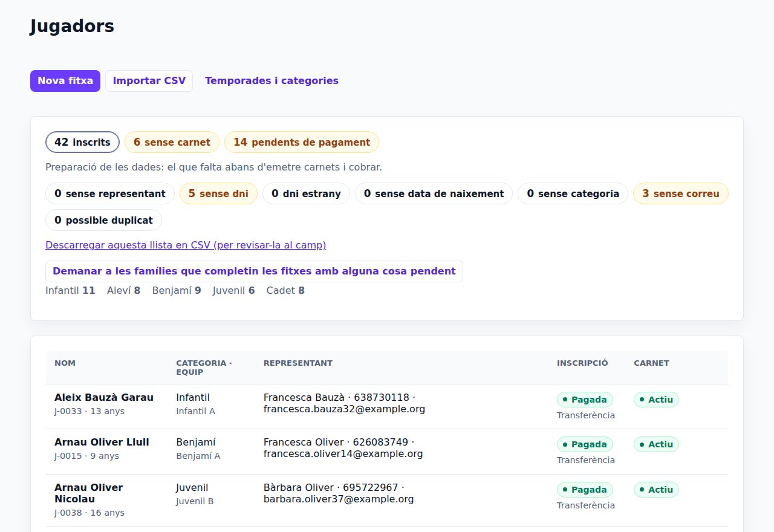Select the 42 inscrits filter chip
The width and height of the screenshot is (774, 532).
(82, 142)
